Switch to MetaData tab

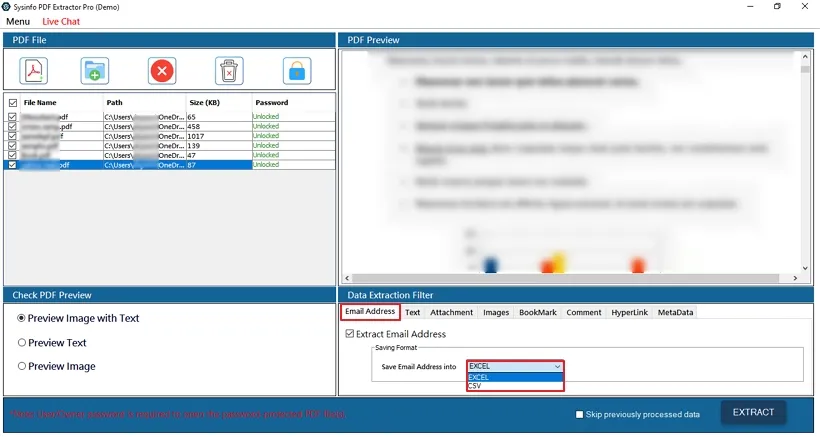675,313
